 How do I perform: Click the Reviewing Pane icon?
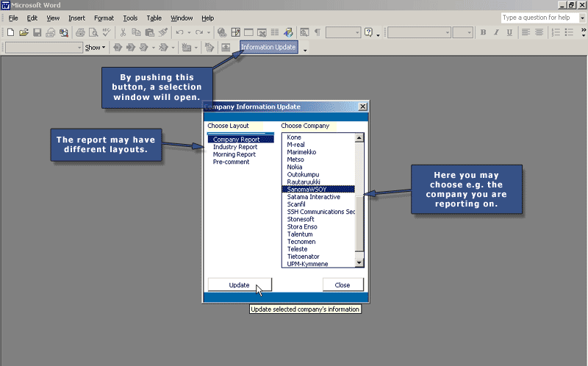tap(226, 48)
